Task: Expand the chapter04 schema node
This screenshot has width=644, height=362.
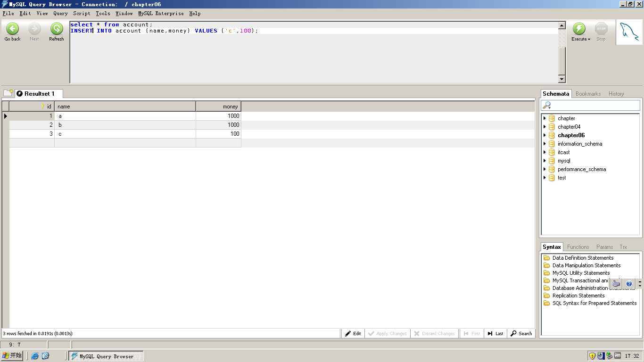Action: click(x=545, y=127)
